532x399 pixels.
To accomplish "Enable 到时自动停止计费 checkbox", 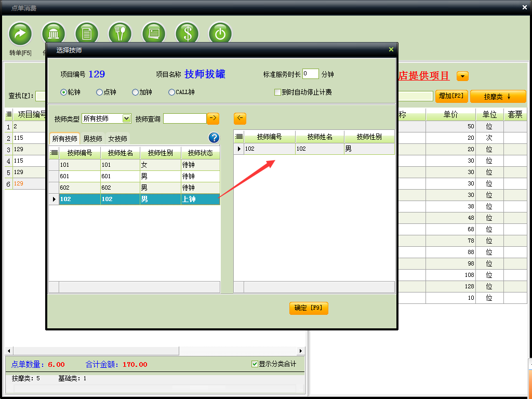I will point(278,92).
